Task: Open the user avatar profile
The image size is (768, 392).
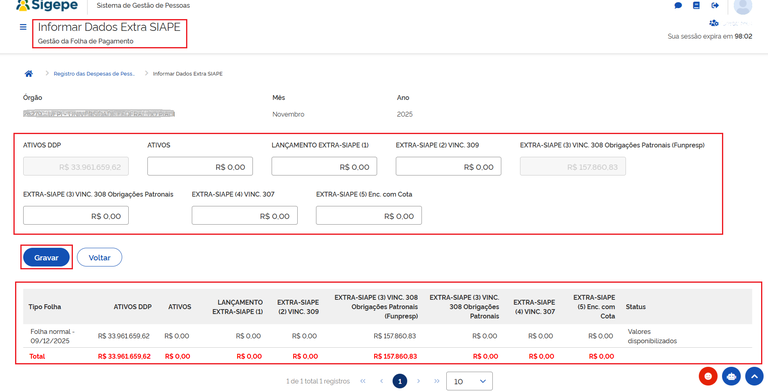Action: [x=743, y=6]
